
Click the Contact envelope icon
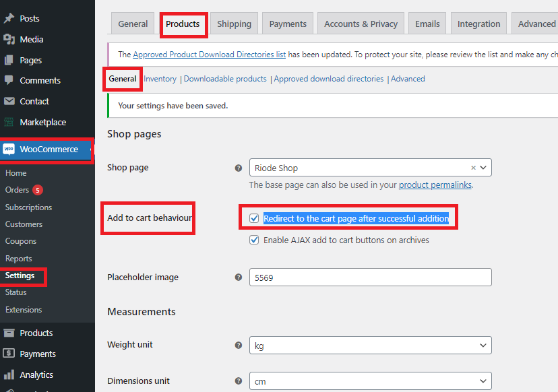(9, 102)
